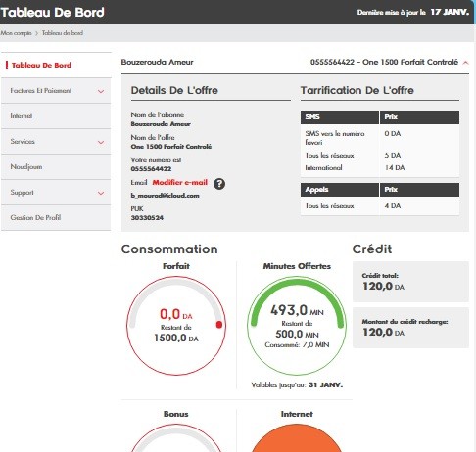This screenshot has height=452, width=476.
Task: Go to Mon compte breadcrumb
Action: 16,33
